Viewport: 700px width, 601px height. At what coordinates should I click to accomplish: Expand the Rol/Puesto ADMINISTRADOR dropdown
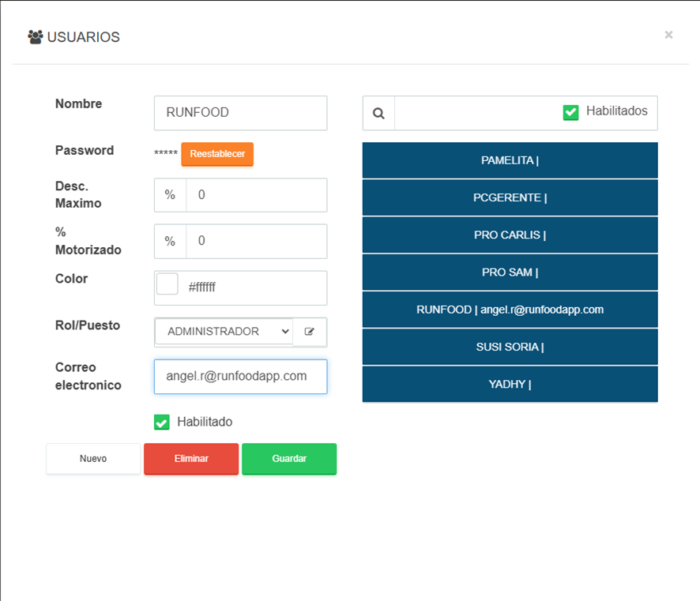point(224,332)
